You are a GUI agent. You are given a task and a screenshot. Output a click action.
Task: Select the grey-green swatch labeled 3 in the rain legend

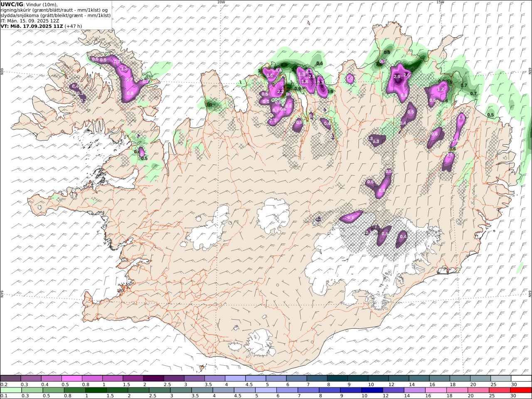tap(180, 390)
